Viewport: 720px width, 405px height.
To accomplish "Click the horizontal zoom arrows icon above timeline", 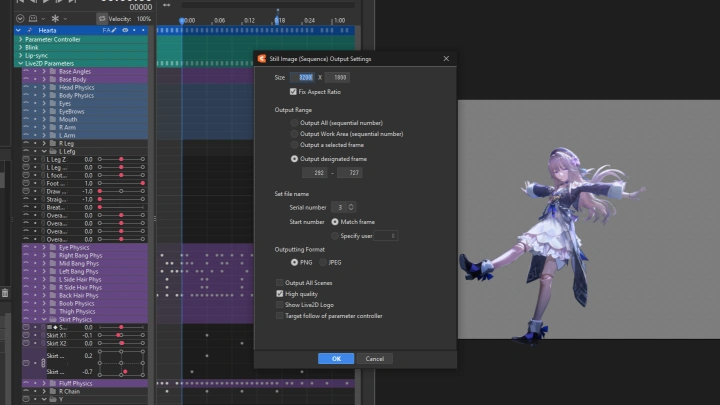I will click(x=166, y=5).
